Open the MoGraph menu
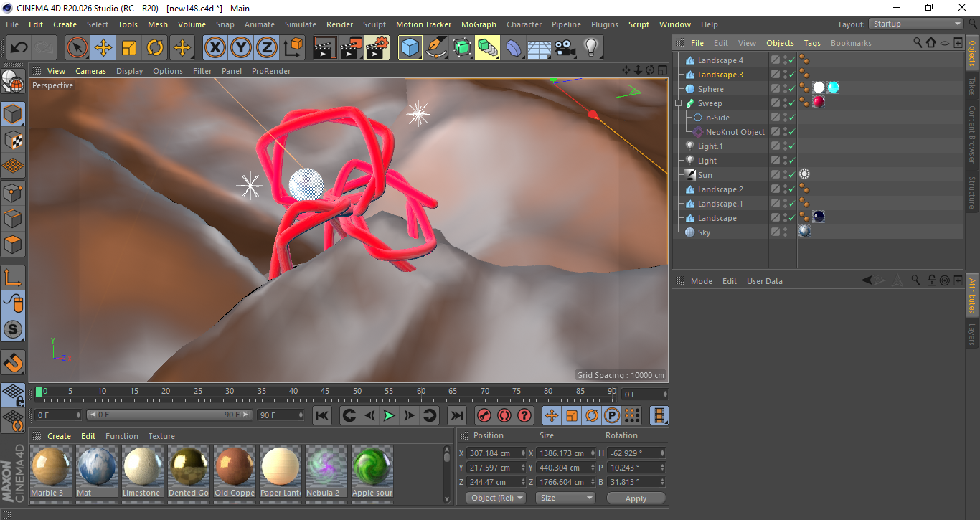Screen dimensions: 980x520 479,24
